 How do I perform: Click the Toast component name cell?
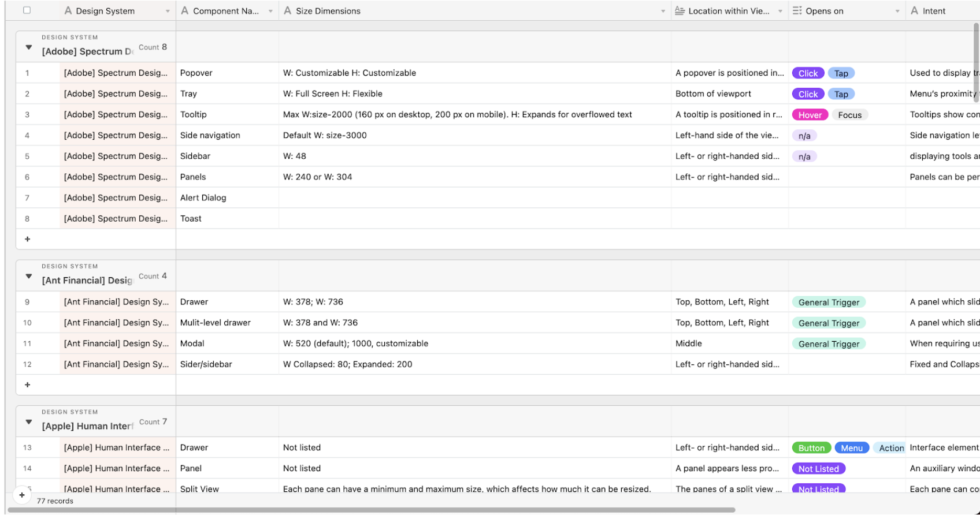click(x=227, y=218)
